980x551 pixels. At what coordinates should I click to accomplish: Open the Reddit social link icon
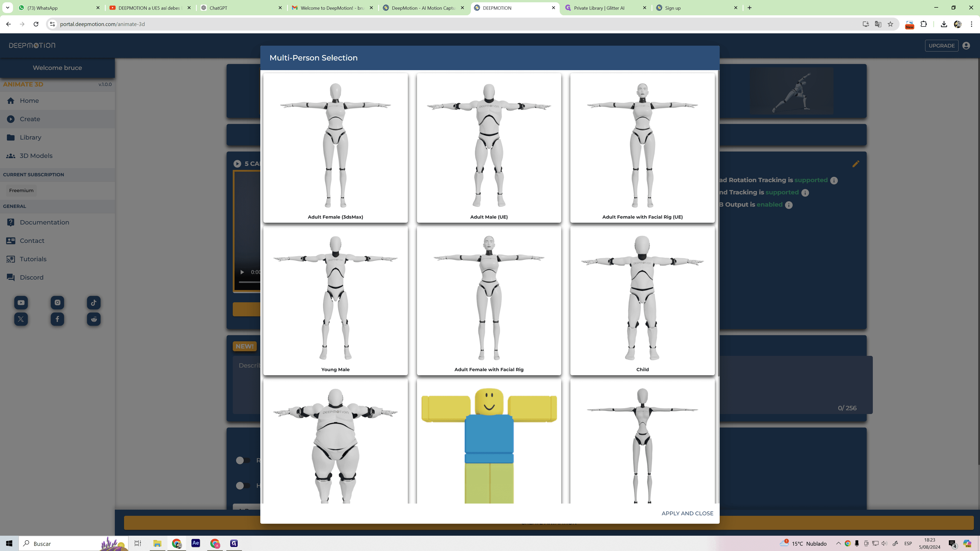click(94, 319)
